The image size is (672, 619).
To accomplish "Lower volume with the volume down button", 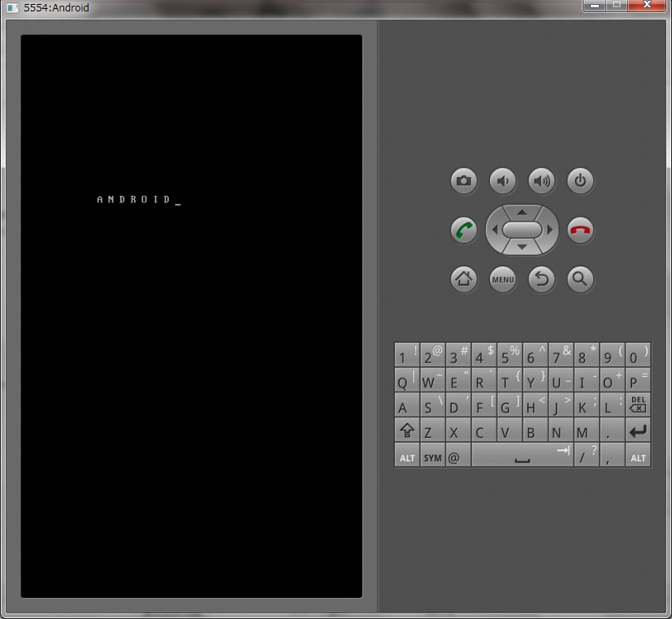I will (x=503, y=181).
